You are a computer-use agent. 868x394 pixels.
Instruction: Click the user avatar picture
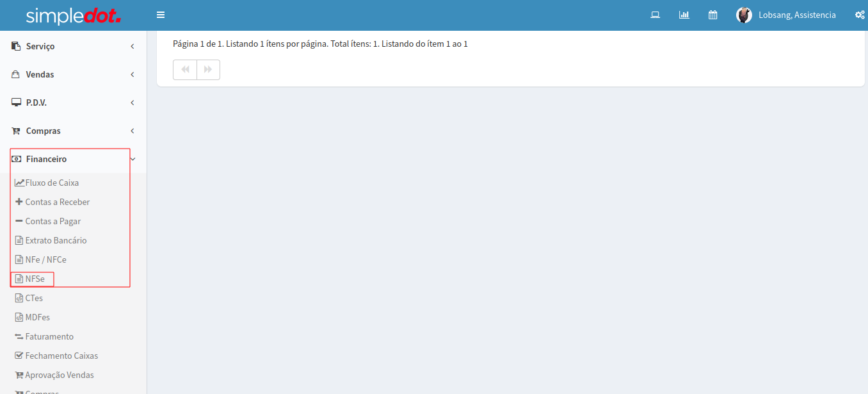tap(744, 15)
